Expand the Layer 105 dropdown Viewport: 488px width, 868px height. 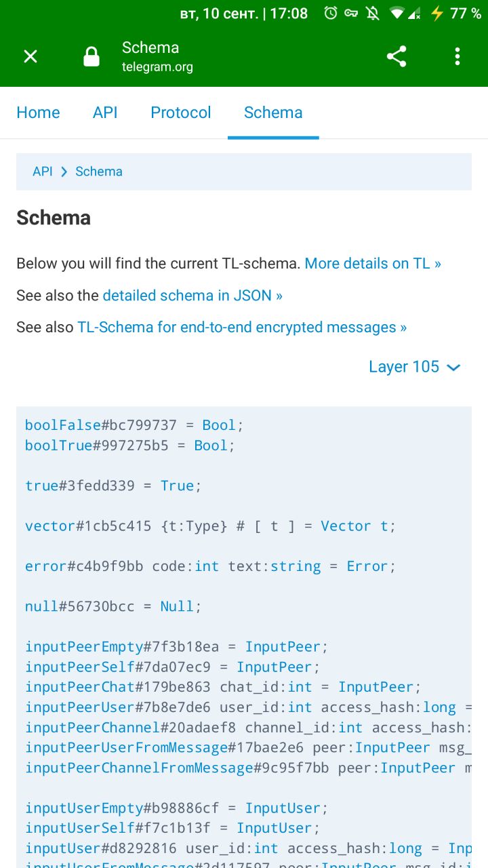pos(414,367)
